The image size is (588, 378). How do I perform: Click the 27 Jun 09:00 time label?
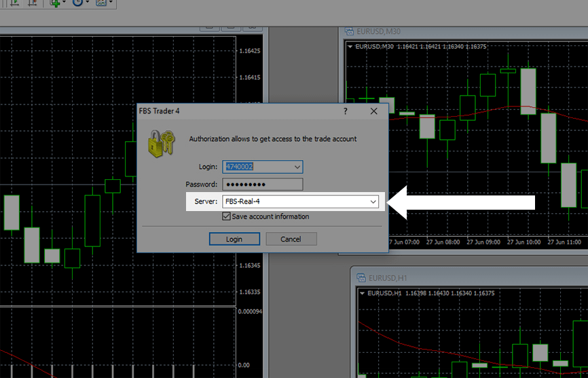483,242
